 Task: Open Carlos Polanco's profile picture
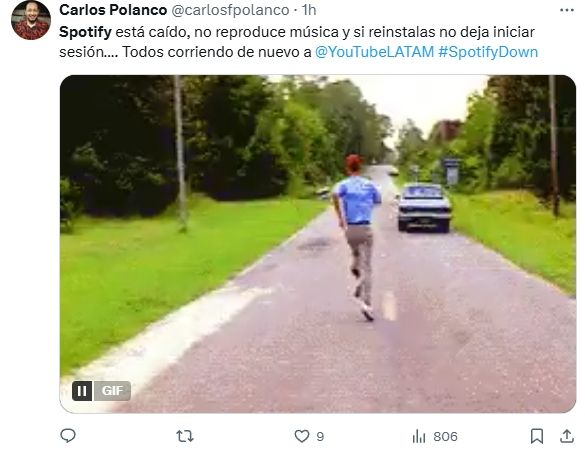(31, 20)
